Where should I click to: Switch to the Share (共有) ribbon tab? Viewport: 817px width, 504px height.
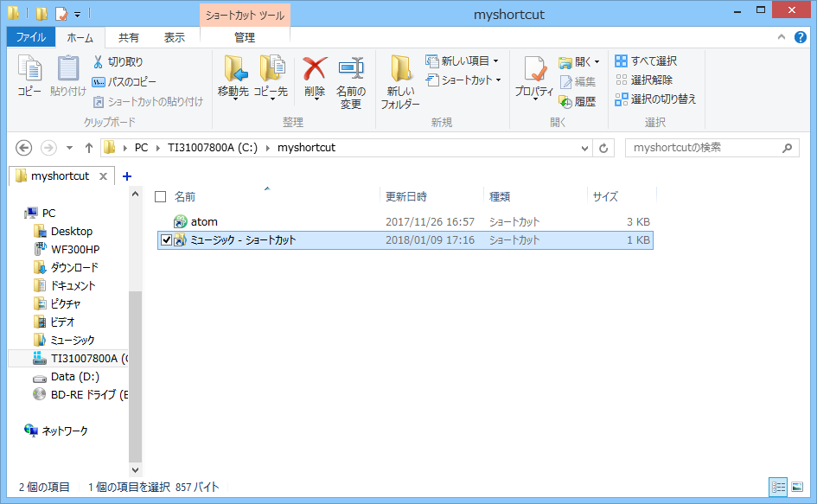pos(128,37)
